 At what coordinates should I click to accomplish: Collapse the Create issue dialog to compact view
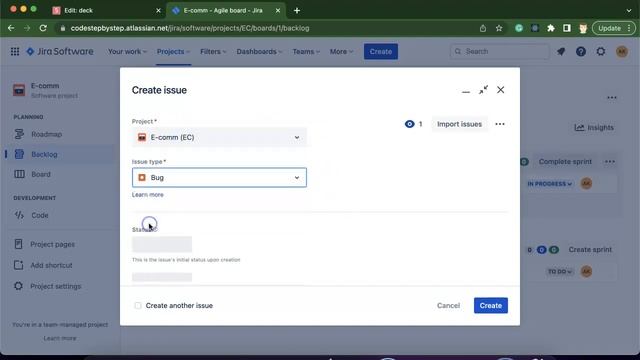click(x=483, y=90)
